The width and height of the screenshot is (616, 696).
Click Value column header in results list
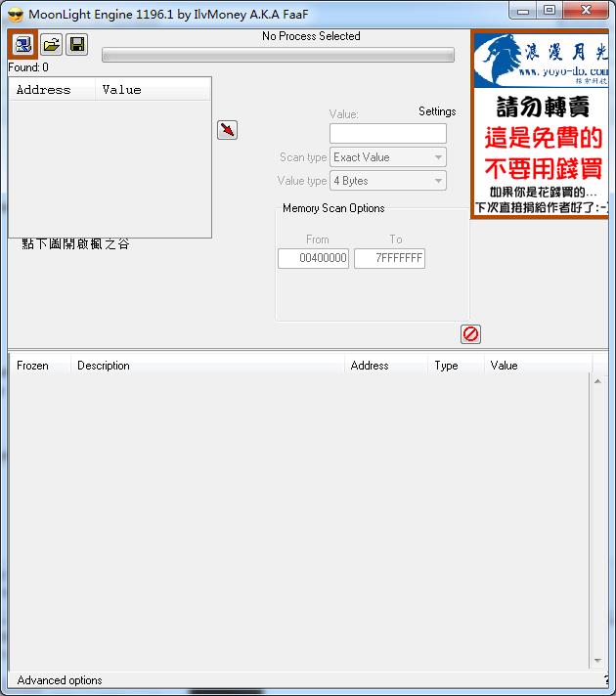(153, 90)
